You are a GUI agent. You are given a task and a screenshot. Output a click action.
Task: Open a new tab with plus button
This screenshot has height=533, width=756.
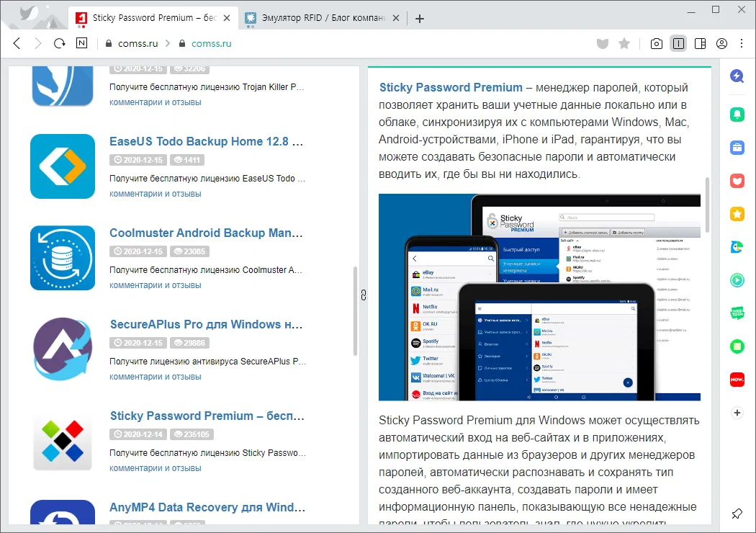click(420, 18)
